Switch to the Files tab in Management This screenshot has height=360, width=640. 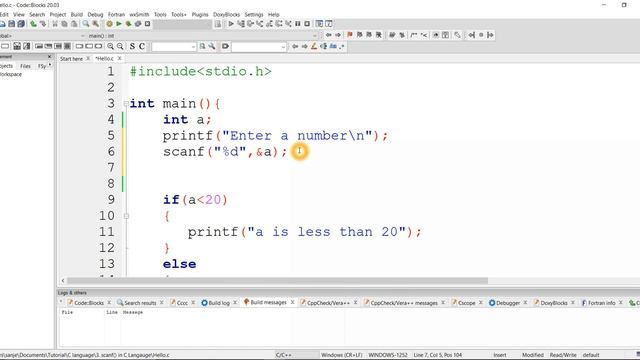coord(25,66)
